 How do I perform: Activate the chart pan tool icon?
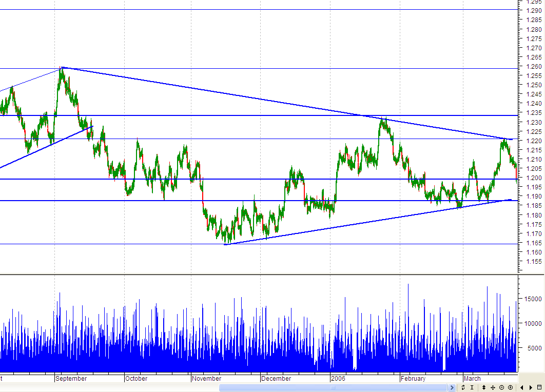(x=493, y=387)
